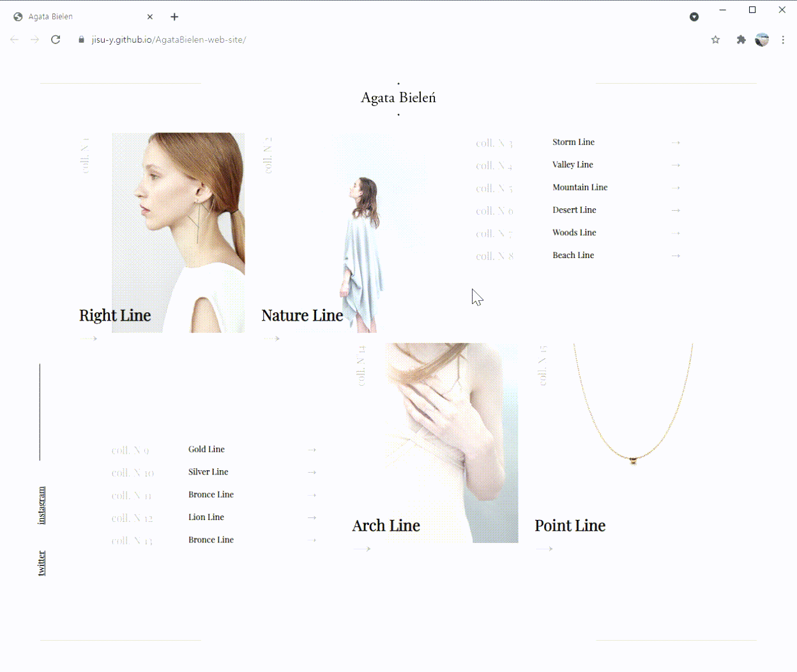Open the Mountain Line collection
This screenshot has height=672, width=797.
pyautogui.click(x=579, y=188)
